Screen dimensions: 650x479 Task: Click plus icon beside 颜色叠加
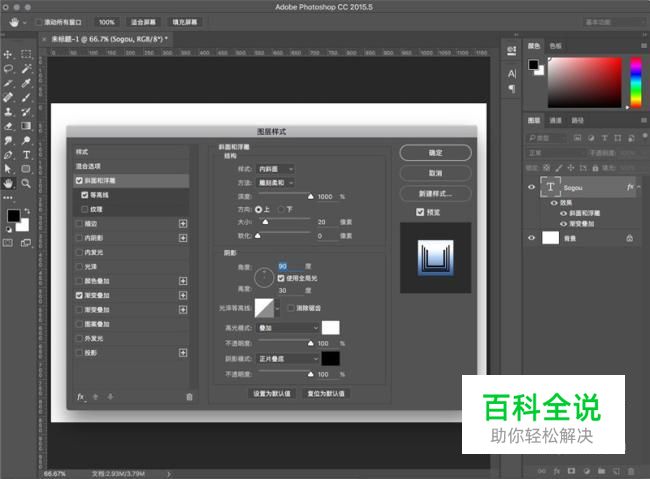[183, 281]
